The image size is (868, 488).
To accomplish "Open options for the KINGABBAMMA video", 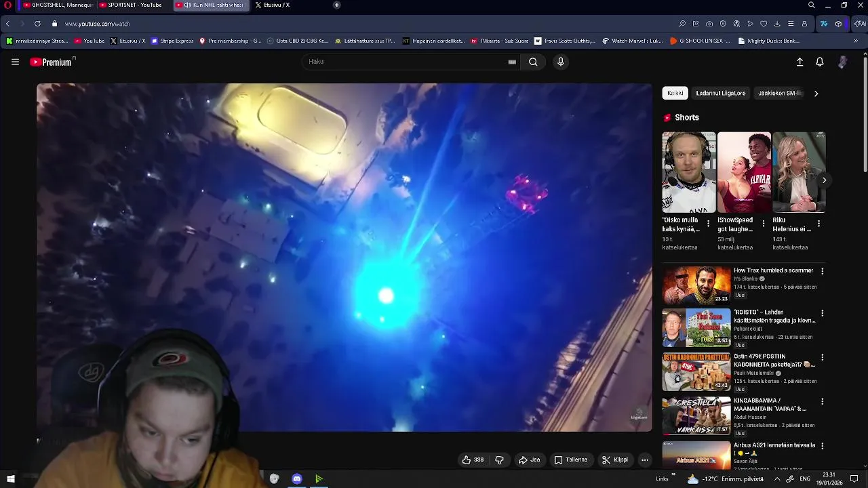I will 822,401.
